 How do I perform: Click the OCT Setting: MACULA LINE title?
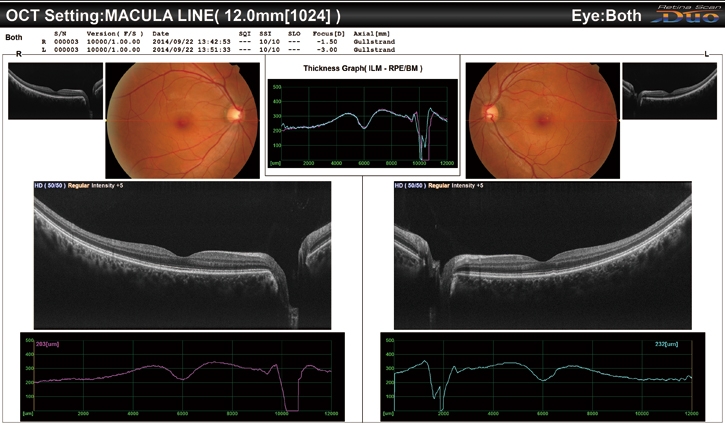coord(174,16)
